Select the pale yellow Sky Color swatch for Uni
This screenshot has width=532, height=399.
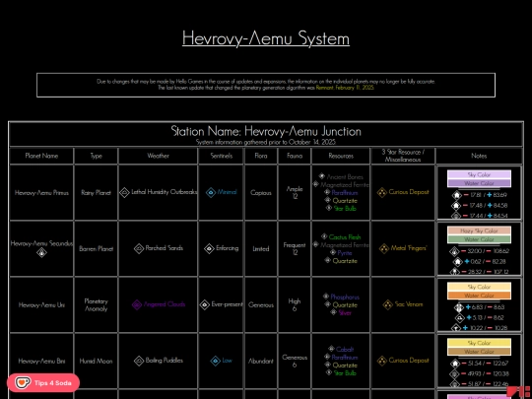pos(479,287)
